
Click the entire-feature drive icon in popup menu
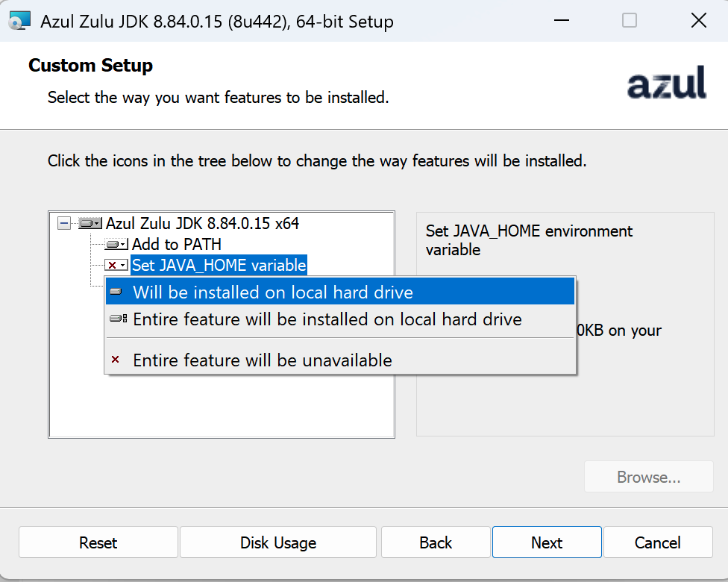[x=118, y=319]
